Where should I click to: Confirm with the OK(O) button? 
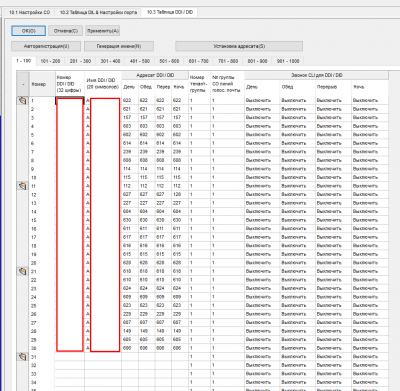29,31
